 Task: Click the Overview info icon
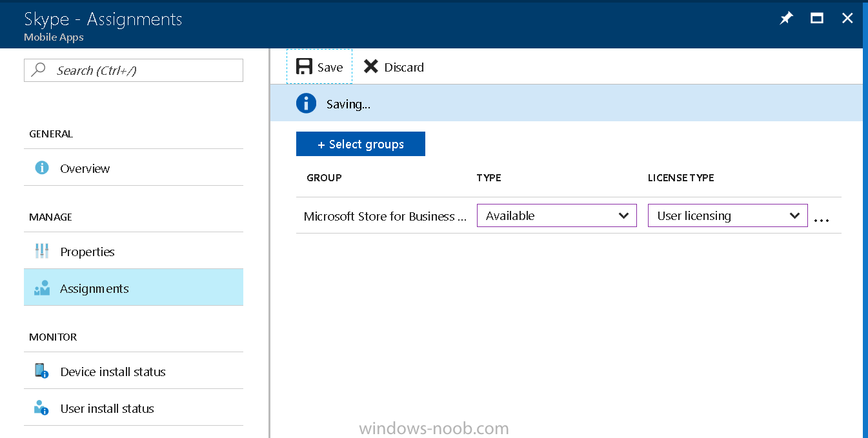(x=42, y=168)
